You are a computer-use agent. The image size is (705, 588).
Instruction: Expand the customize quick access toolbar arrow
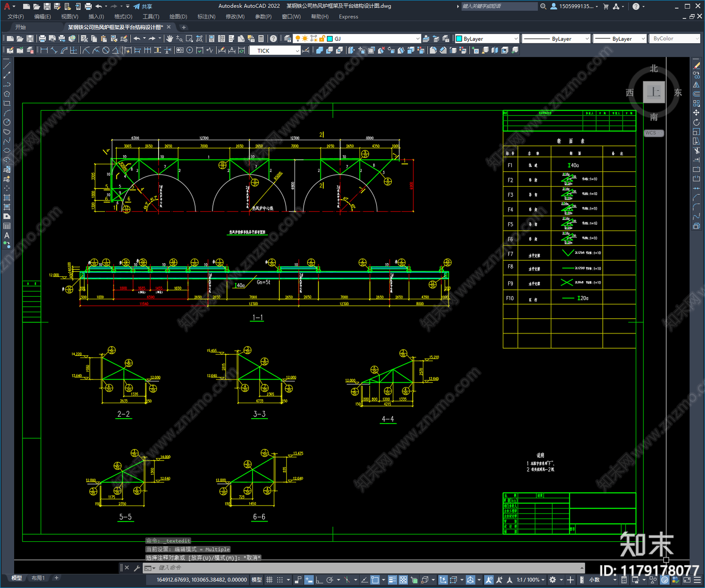coord(128,6)
